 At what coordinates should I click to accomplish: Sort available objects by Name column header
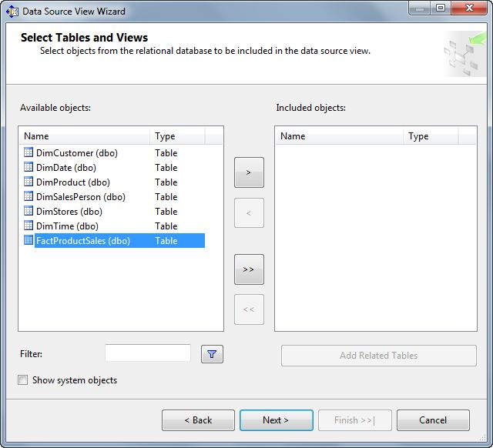point(84,136)
